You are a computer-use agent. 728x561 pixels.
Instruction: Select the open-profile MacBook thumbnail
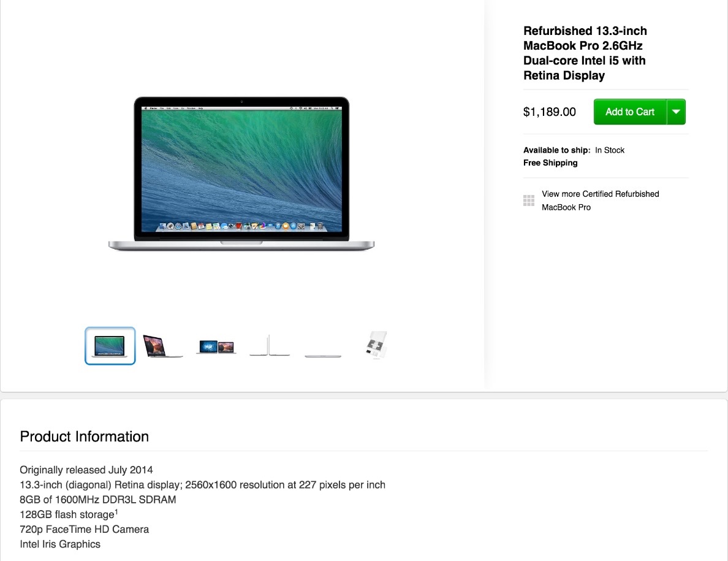(270, 346)
